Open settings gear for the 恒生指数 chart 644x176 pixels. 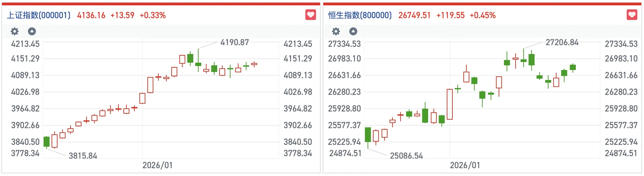pos(336,31)
